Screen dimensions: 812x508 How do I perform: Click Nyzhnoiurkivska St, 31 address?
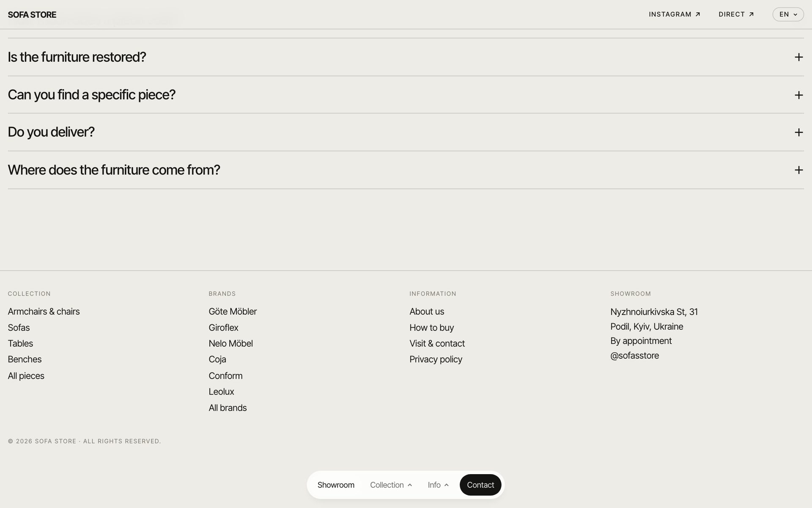(x=654, y=312)
